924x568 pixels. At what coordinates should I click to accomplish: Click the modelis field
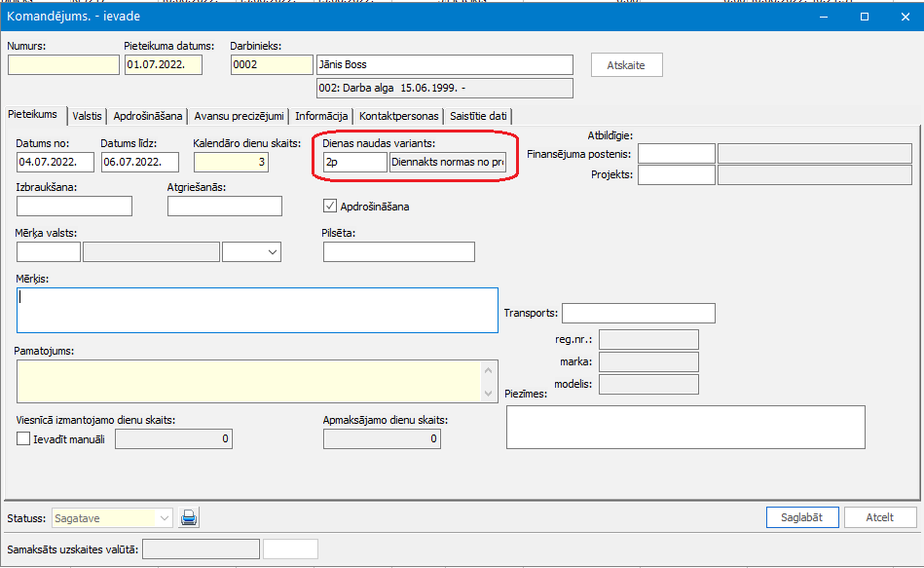[648, 384]
